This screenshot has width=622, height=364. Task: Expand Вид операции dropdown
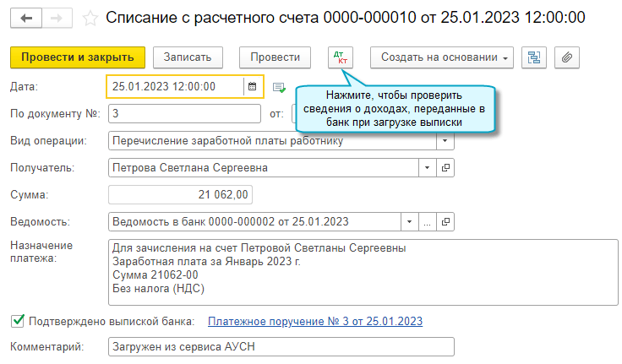pos(445,140)
